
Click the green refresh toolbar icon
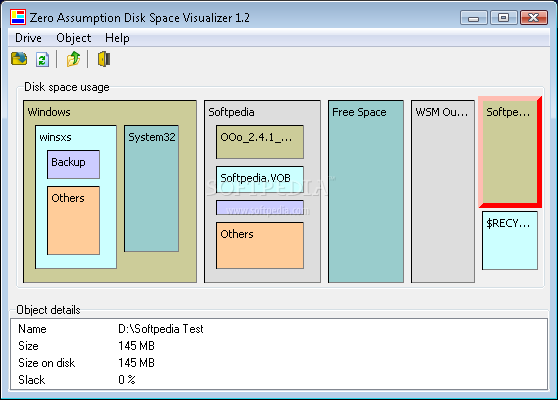[42, 59]
